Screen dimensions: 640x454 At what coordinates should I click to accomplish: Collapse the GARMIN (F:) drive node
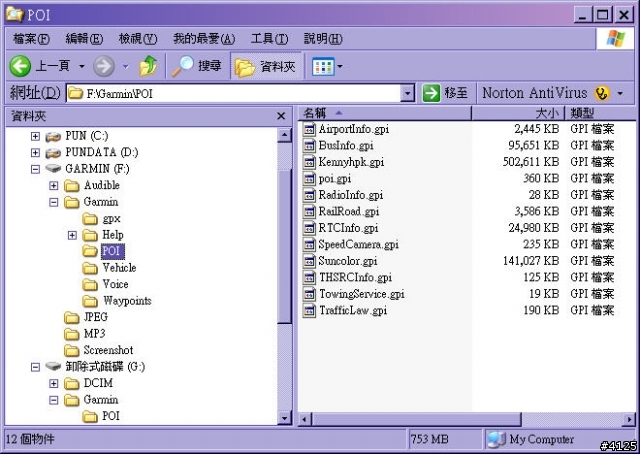36,169
